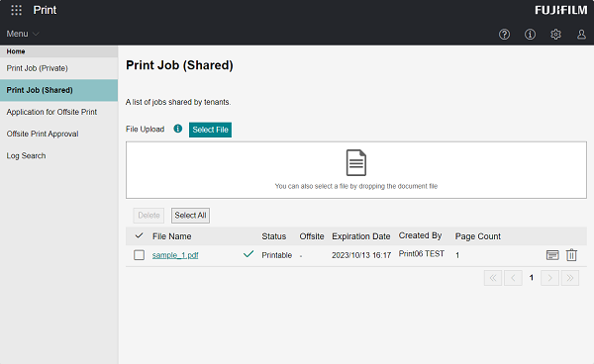Open Print Job (Private) in sidebar
This screenshot has width=594, height=364.
tap(58, 68)
